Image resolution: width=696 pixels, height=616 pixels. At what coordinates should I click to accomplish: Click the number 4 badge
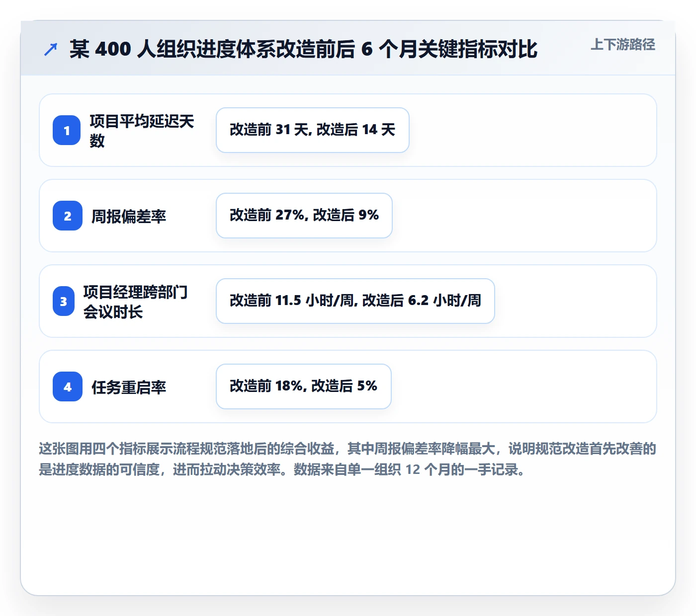click(x=68, y=386)
